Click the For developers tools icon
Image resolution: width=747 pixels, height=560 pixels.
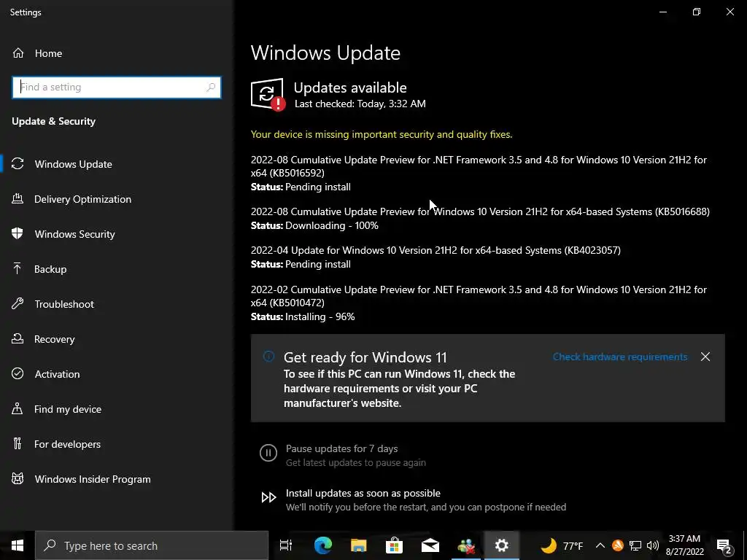(18, 444)
